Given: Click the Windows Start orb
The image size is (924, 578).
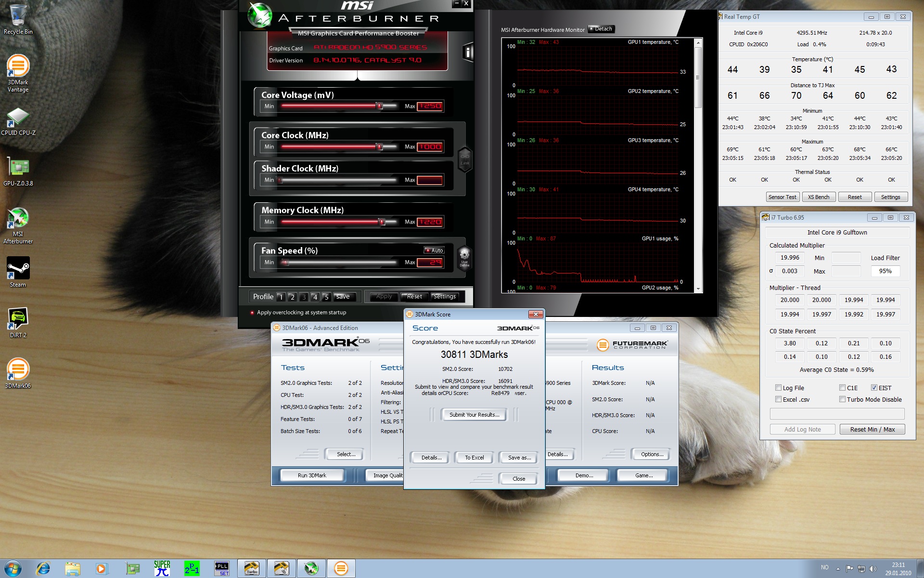Looking at the screenshot, I should (13, 569).
